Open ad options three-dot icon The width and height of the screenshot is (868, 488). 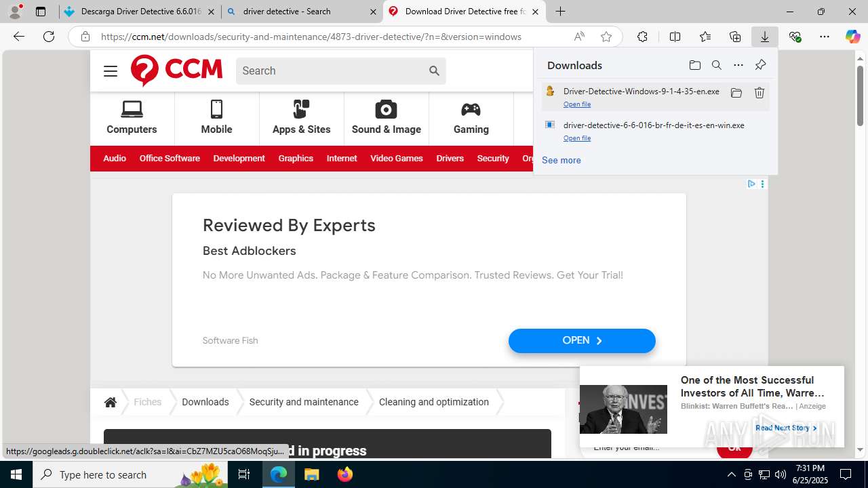click(763, 184)
